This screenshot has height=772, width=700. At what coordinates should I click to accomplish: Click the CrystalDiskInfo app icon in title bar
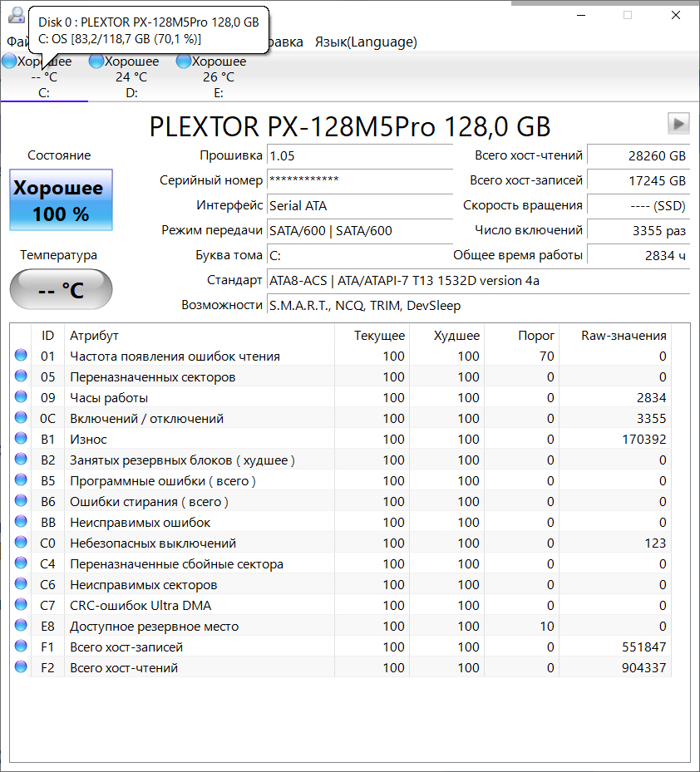pyautogui.click(x=17, y=15)
